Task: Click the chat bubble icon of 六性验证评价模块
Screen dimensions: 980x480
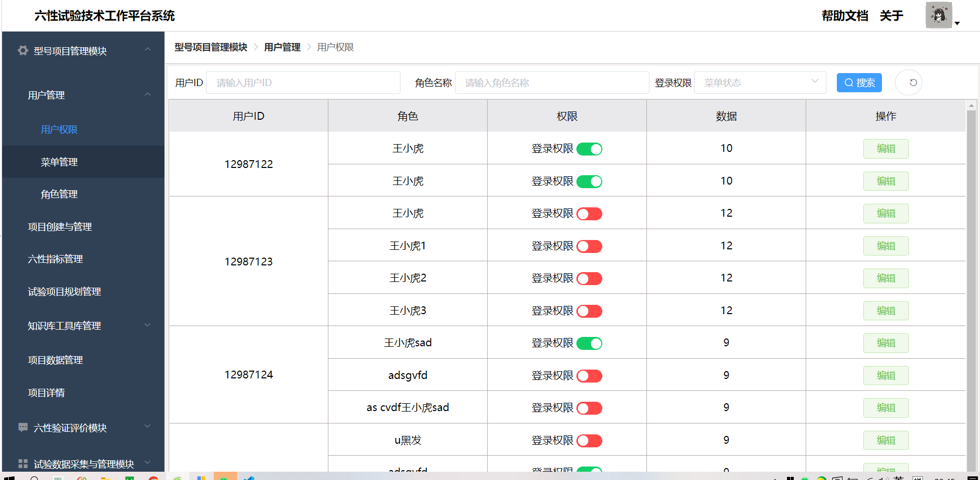Action: tap(23, 428)
